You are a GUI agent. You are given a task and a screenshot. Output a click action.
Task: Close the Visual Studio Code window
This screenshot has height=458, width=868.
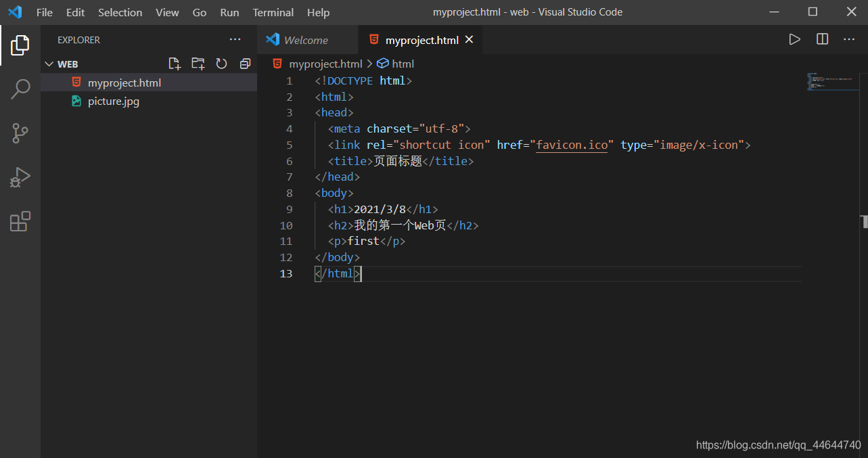[x=851, y=12]
